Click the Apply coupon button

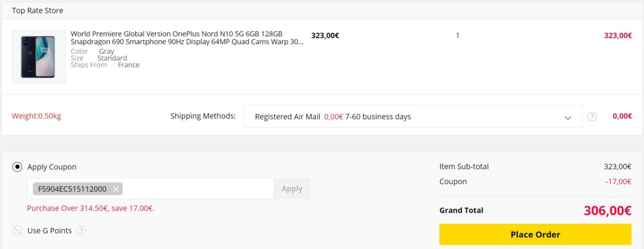[292, 188]
